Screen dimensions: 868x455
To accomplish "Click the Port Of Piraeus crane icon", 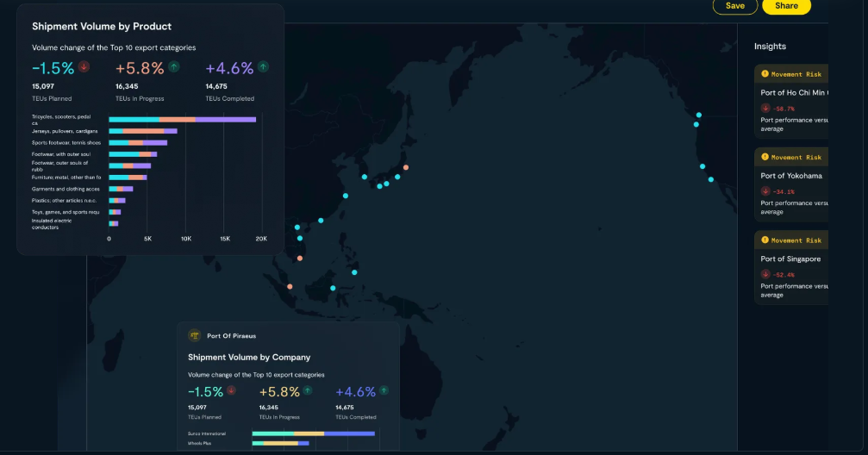I will [x=194, y=335].
